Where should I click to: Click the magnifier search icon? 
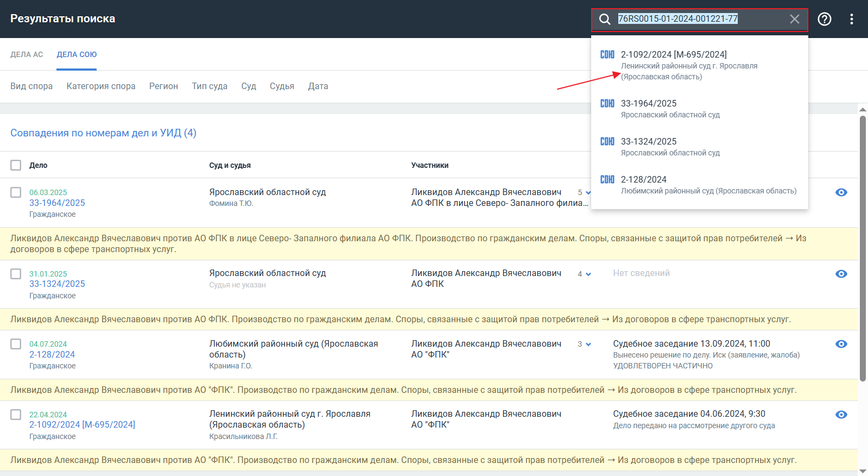tap(605, 20)
